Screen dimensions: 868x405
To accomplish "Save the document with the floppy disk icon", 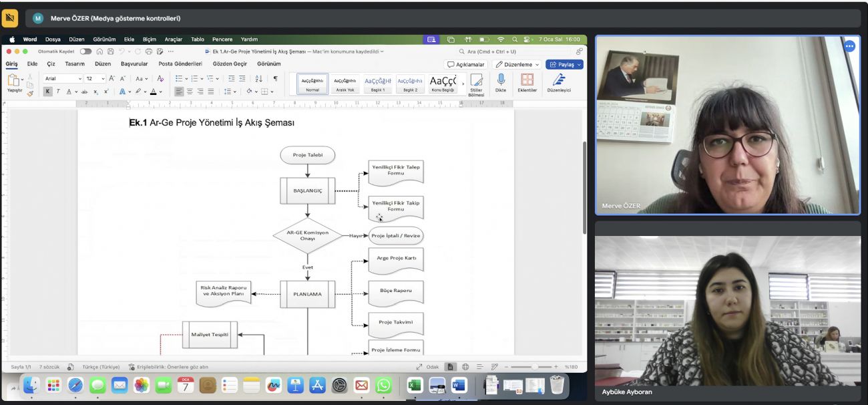I will click(x=110, y=51).
